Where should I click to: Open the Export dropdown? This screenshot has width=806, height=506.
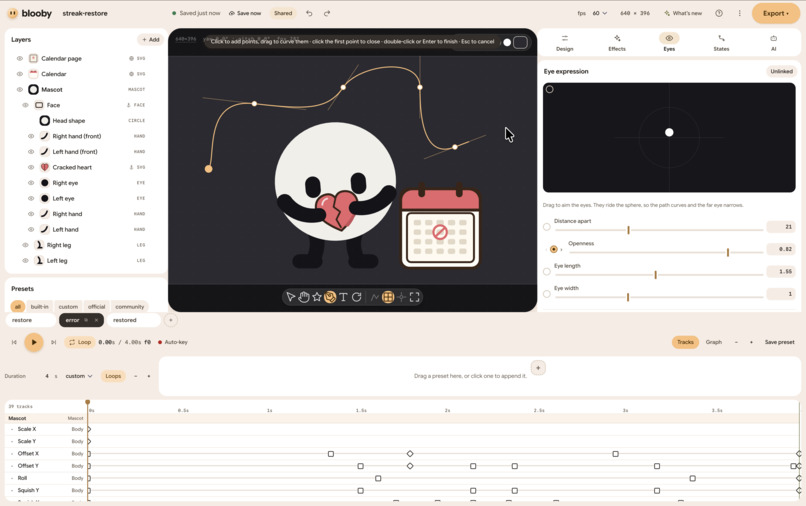(775, 13)
